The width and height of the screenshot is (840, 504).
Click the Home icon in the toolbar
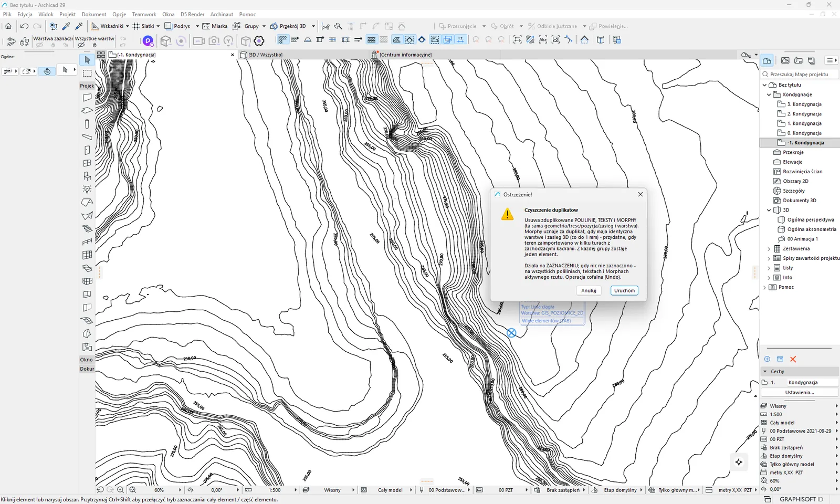pos(8,26)
